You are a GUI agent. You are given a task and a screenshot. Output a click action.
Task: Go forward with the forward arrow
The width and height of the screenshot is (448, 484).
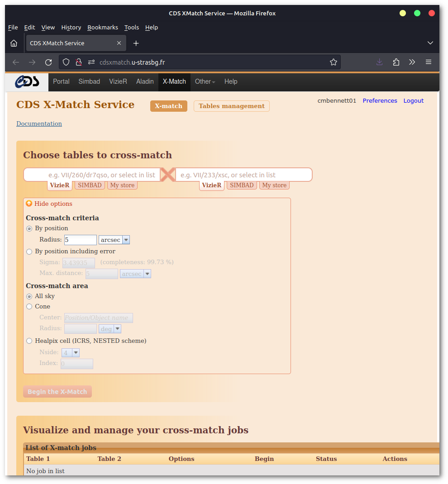coord(32,62)
